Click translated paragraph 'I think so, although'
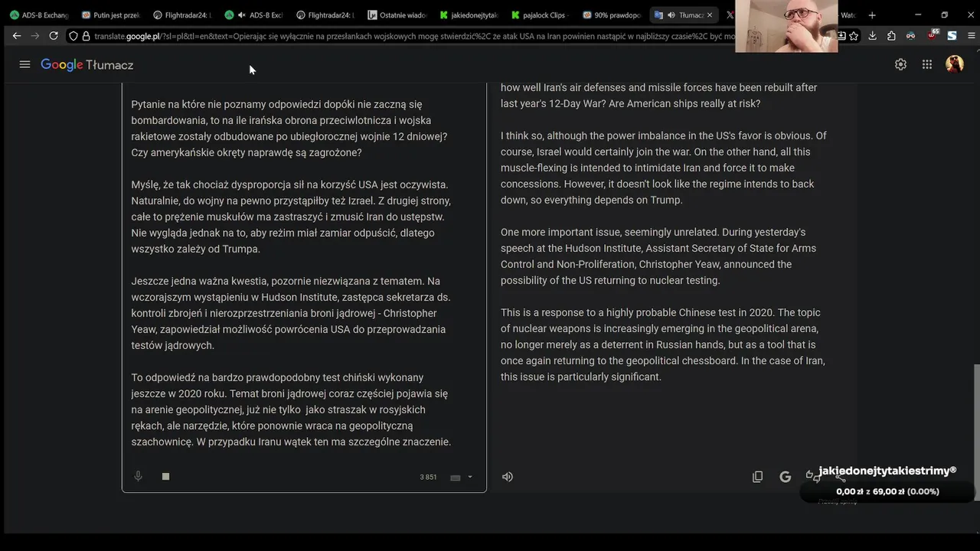 pos(664,168)
